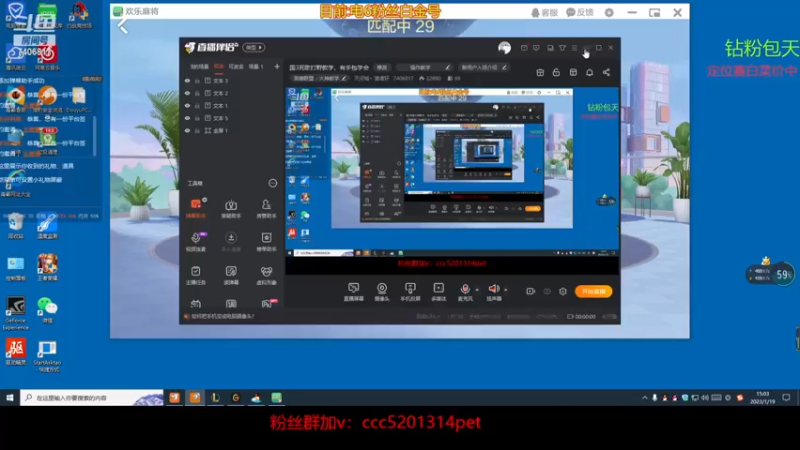Add a multimedia source (多媒体)

[438, 292]
